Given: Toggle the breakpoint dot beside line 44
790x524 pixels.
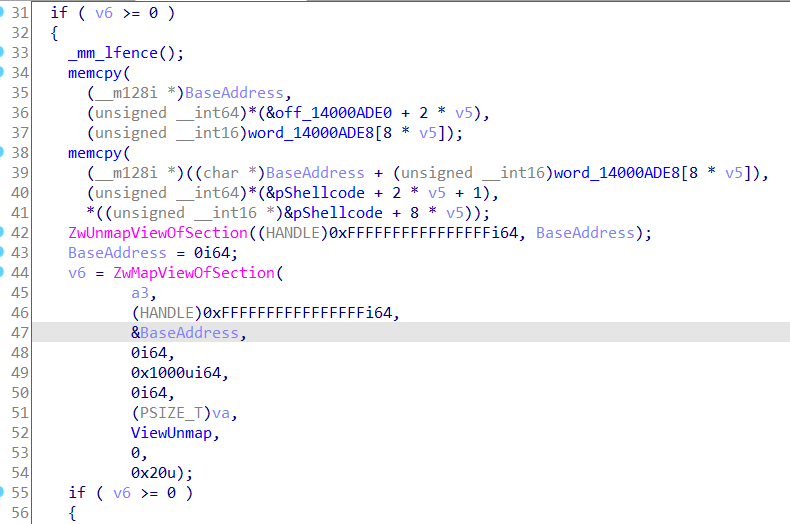Looking at the screenshot, I should (x=2, y=272).
